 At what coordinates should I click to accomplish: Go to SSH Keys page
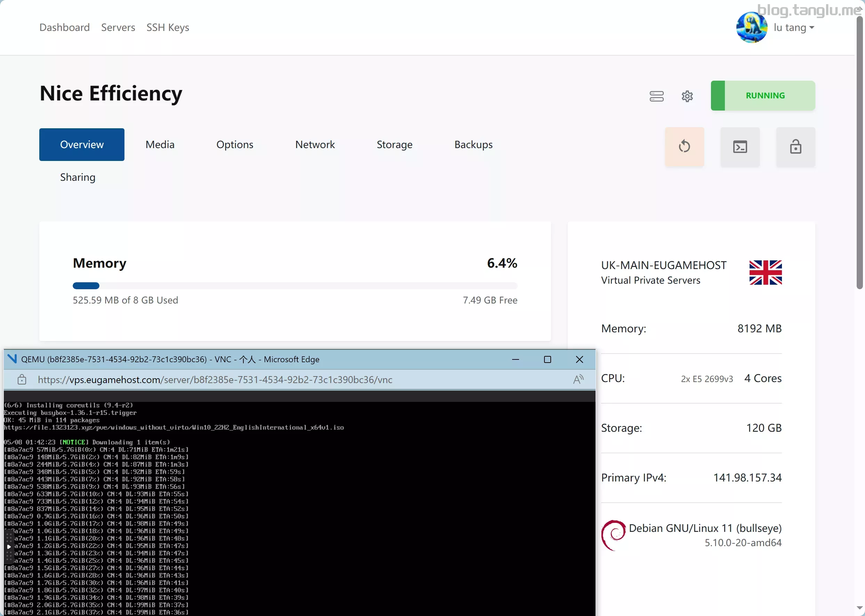point(168,27)
